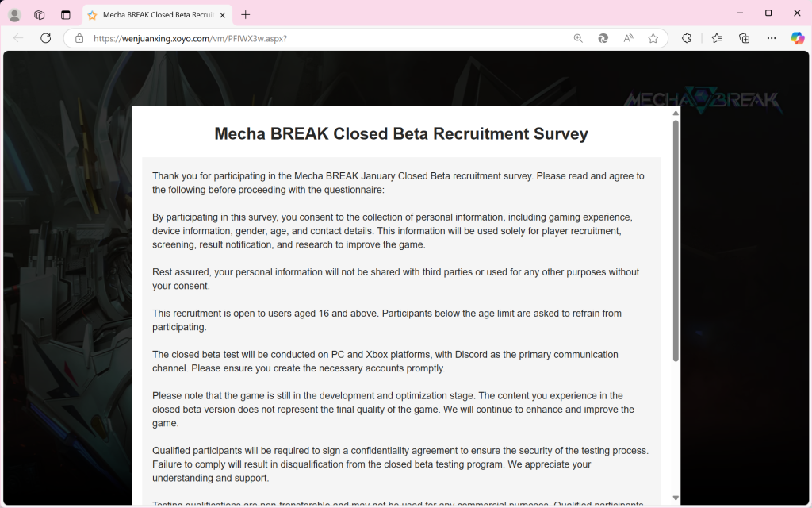Image resolution: width=812 pixels, height=508 pixels.
Task: Close the browser window
Action: tap(797, 13)
